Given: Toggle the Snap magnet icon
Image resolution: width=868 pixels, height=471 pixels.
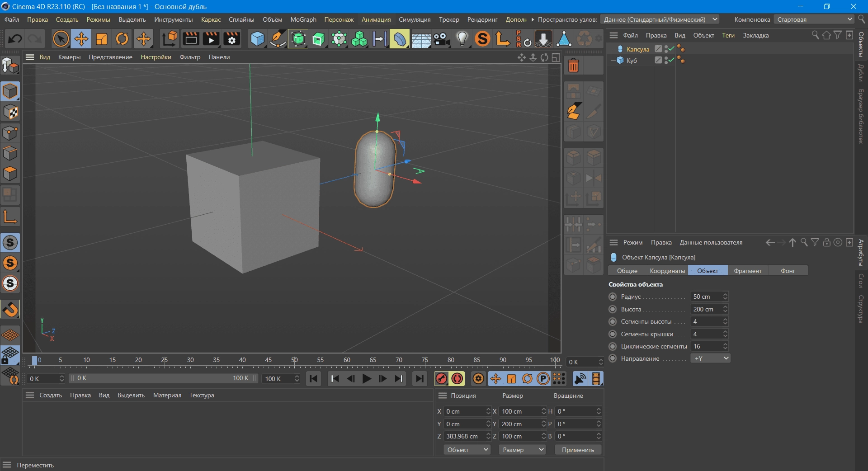Looking at the screenshot, I should tap(10, 309).
